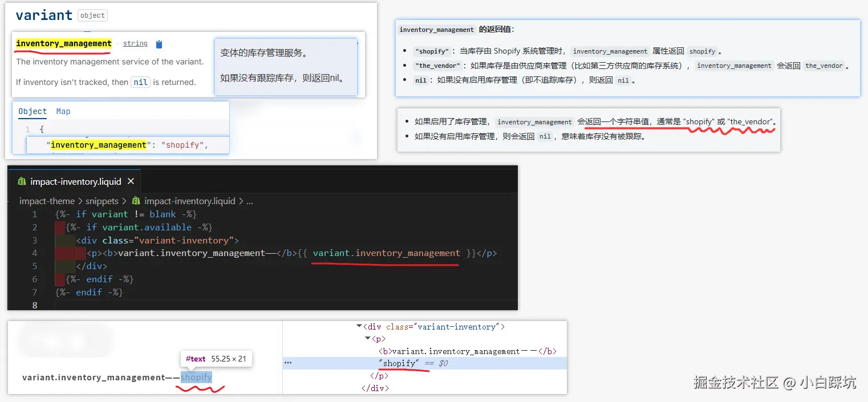Click '{%- endif -%}' on editor line 7
The image size is (868, 402).
(x=89, y=292)
